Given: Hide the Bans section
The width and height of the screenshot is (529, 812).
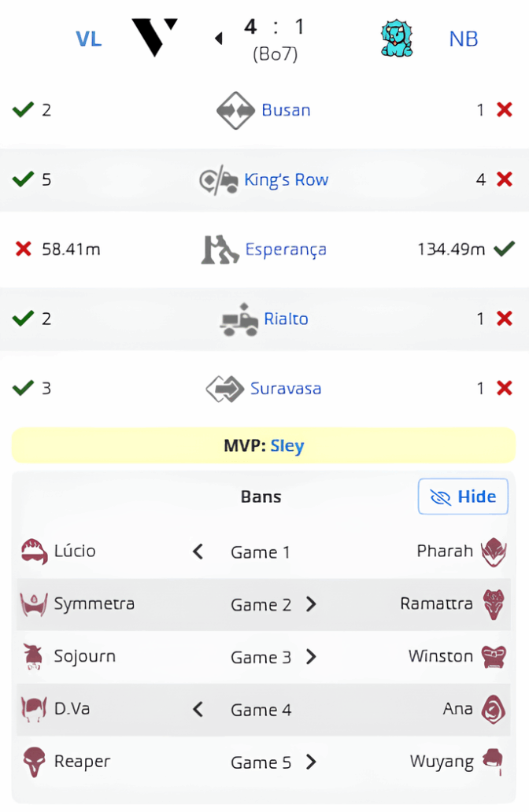Looking at the screenshot, I should pyautogui.click(x=463, y=496).
